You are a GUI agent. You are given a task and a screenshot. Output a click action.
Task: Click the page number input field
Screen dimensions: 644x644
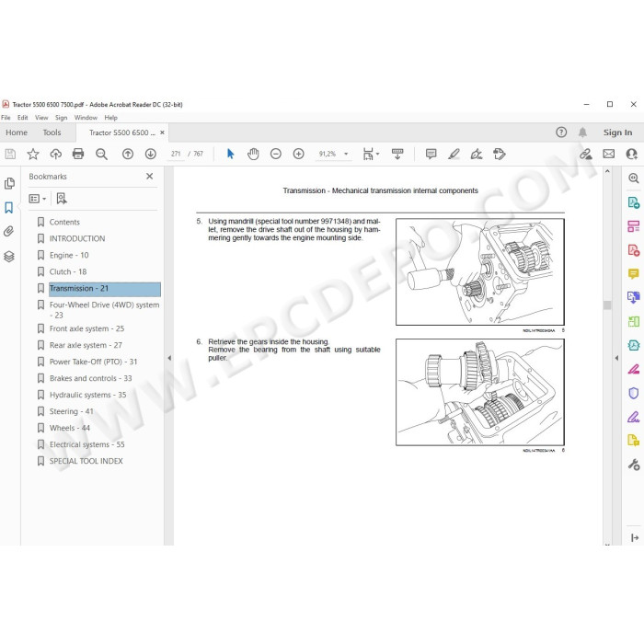point(176,154)
